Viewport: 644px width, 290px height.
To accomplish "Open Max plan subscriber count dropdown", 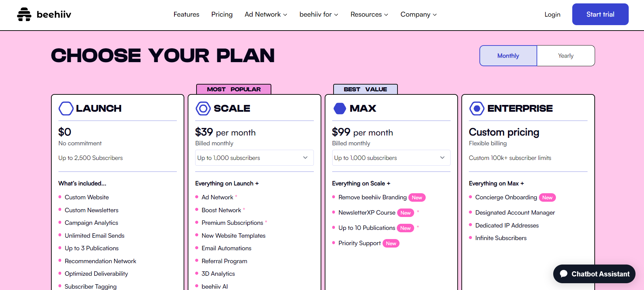I will click(x=391, y=158).
